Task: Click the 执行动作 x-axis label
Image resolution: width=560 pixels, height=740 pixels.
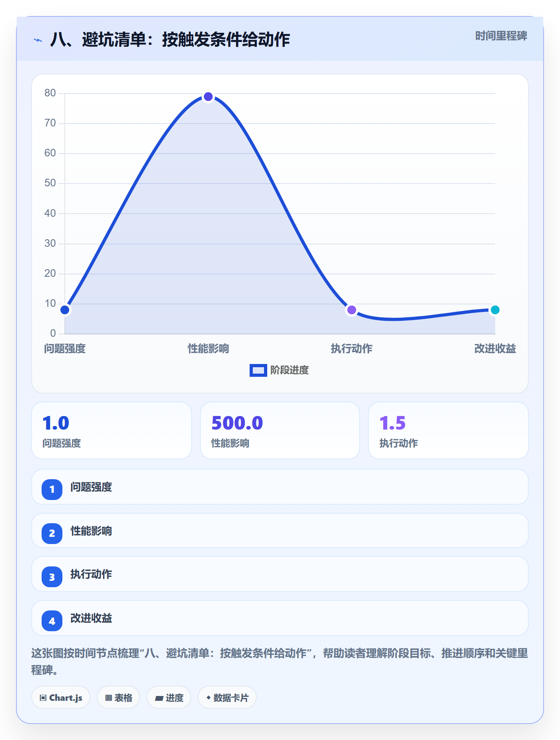Action: pos(352,349)
